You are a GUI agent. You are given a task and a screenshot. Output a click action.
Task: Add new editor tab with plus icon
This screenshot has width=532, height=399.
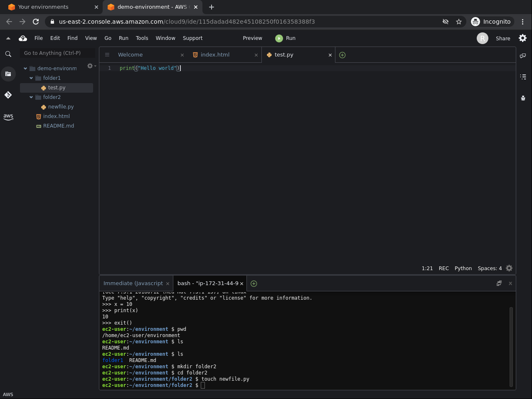click(342, 55)
